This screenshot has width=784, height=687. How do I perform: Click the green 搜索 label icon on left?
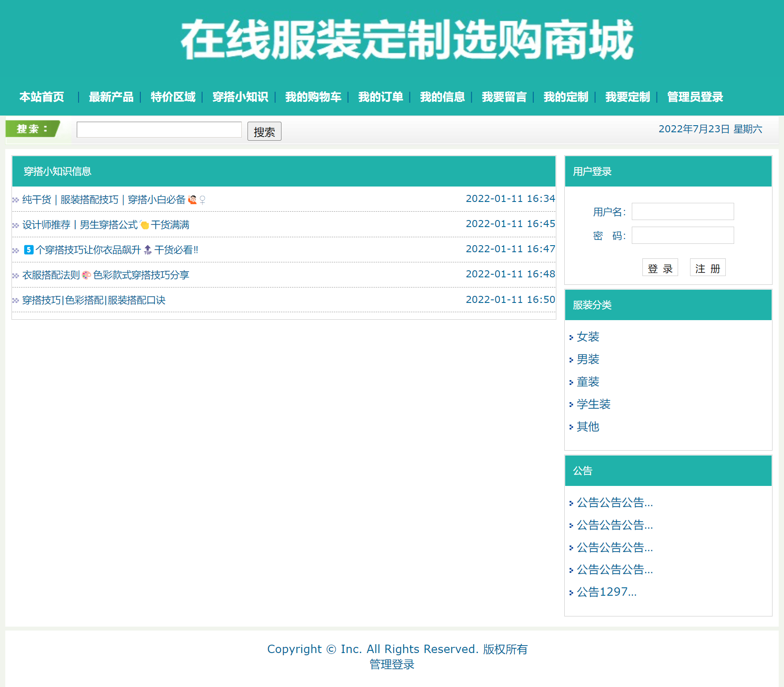(33, 129)
